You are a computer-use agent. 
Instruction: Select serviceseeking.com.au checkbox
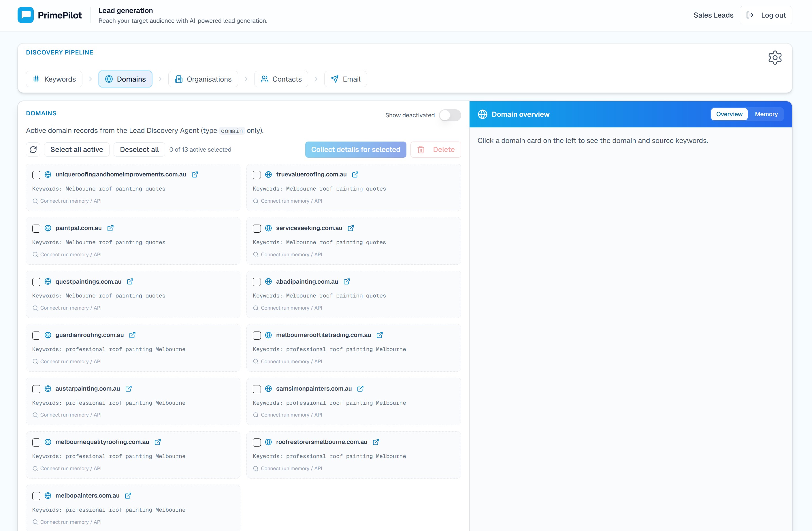tap(257, 229)
